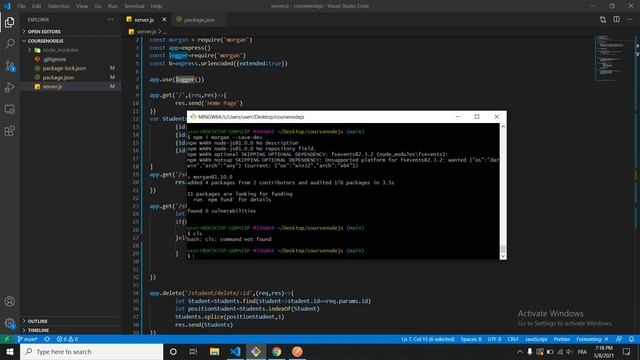Screen dimensions: 640x360
Task: Click the main branch in status bar
Action: [x=28, y=339]
